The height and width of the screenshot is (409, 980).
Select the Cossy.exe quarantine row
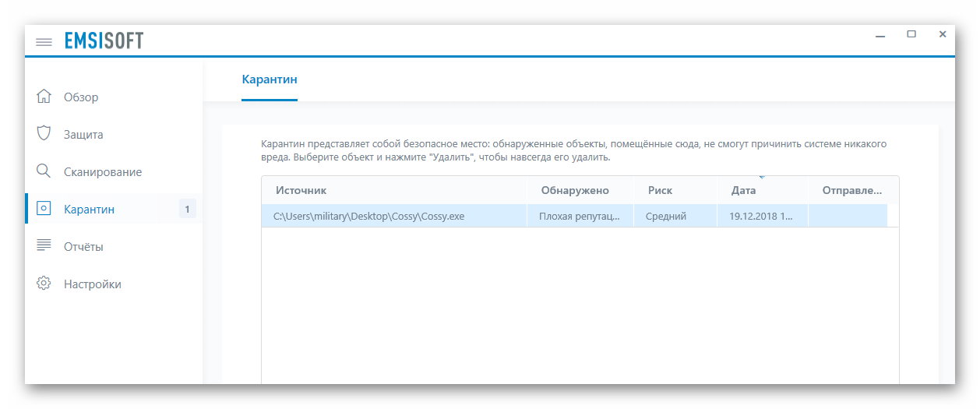574,216
